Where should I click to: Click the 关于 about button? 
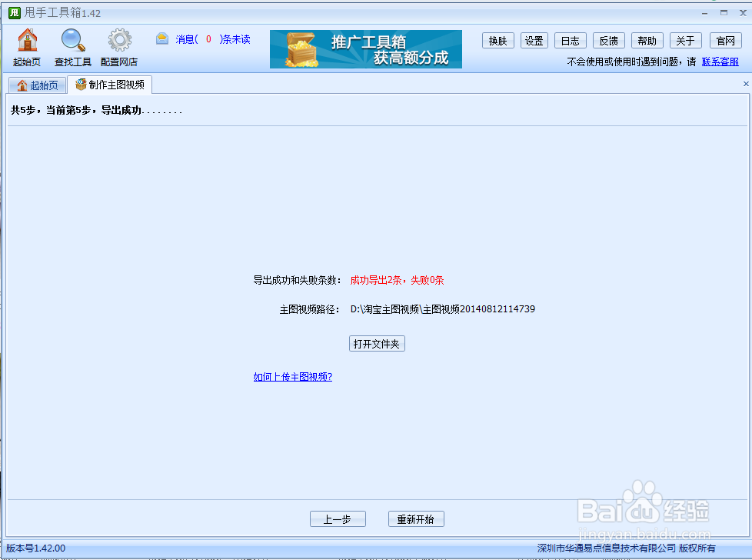pyautogui.click(x=685, y=40)
